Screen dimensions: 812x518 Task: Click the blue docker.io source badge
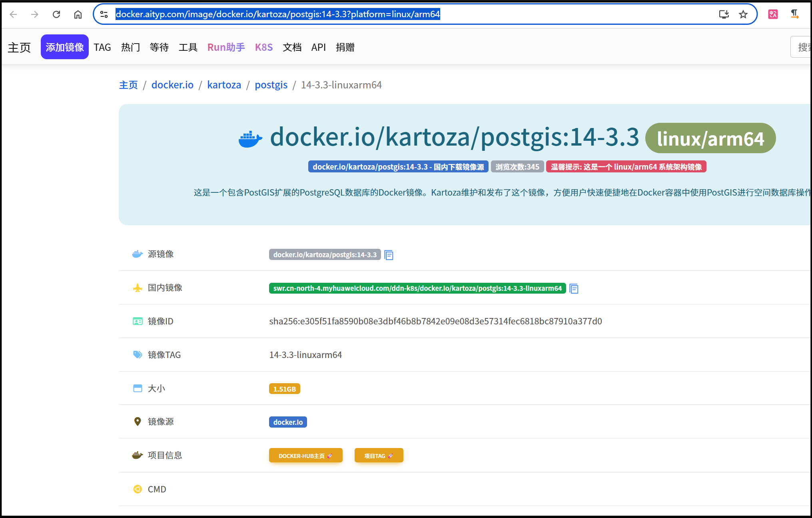coord(288,422)
